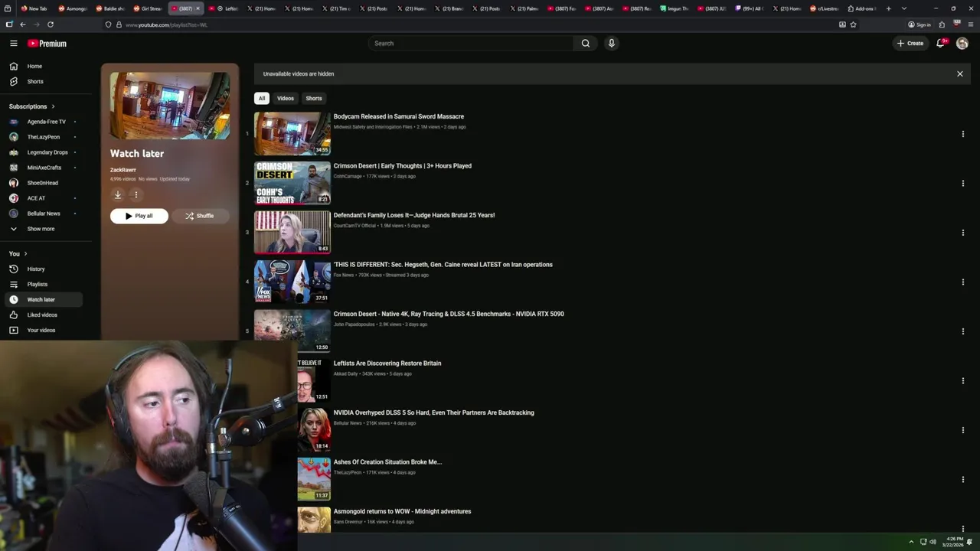The width and height of the screenshot is (980, 551).
Task: Open more options for THIS IS DIFFERENT video
Action: coord(963,282)
